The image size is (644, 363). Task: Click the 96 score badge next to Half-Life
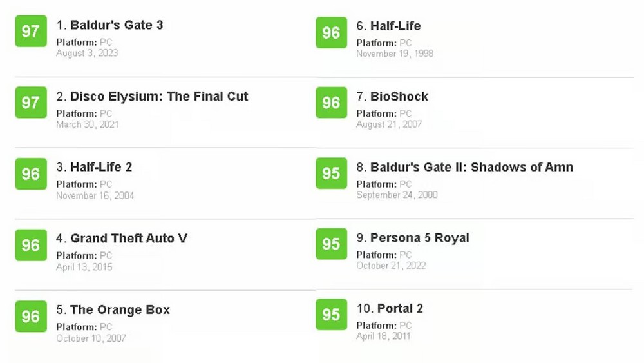(x=331, y=32)
